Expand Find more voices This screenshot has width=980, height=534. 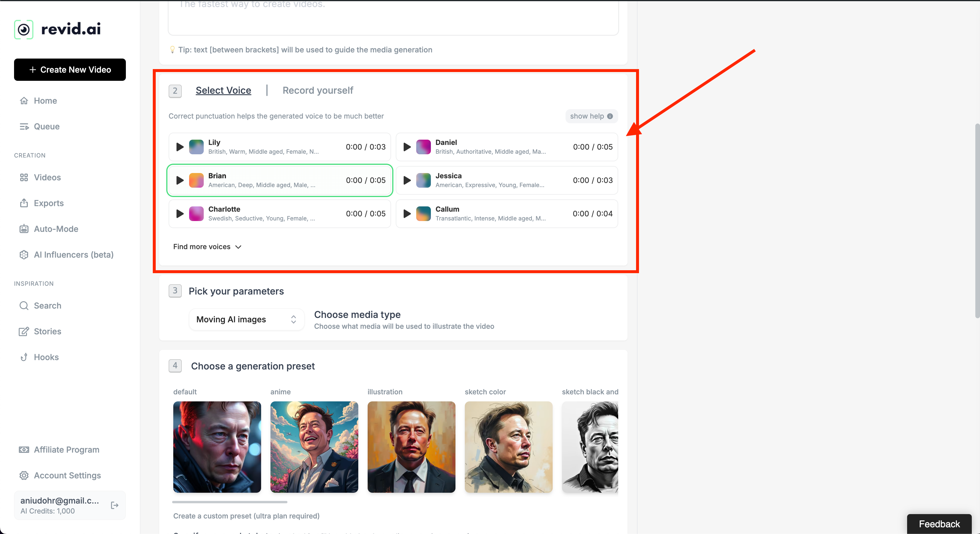pos(207,247)
